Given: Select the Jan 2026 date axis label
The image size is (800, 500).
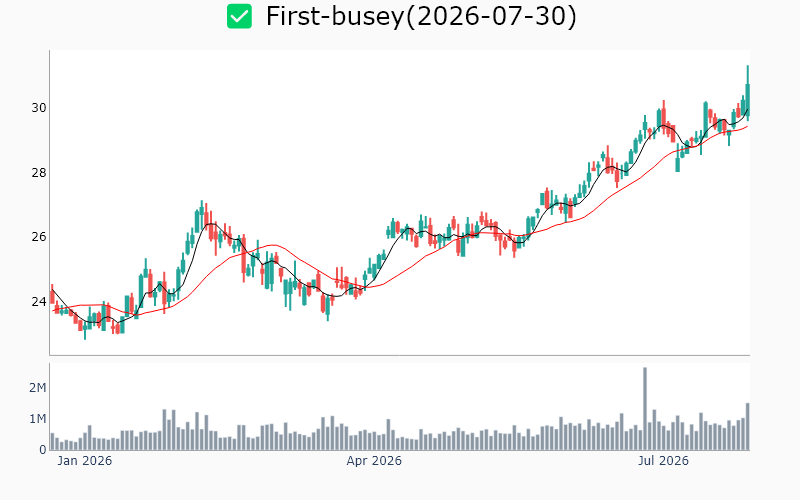Looking at the screenshot, I should pos(85,461).
